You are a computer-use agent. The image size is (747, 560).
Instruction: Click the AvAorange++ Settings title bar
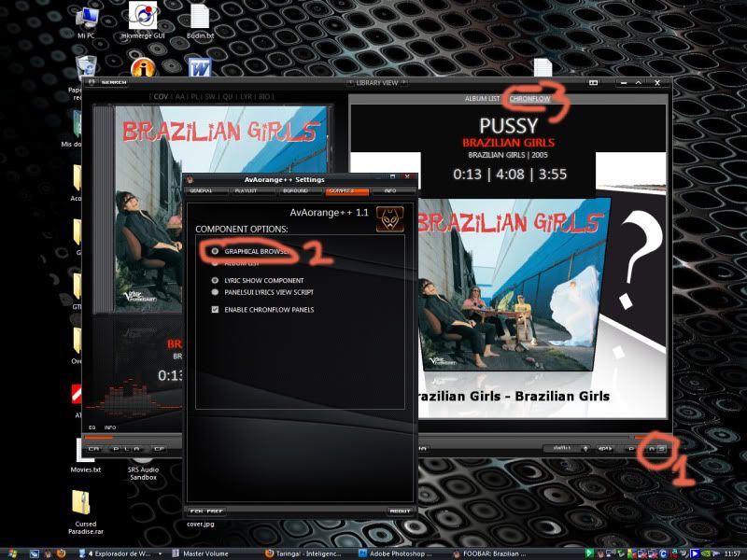(285, 179)
